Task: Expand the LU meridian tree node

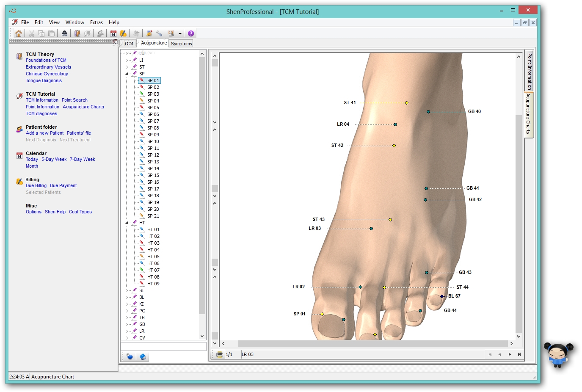Action: [127, 53]
